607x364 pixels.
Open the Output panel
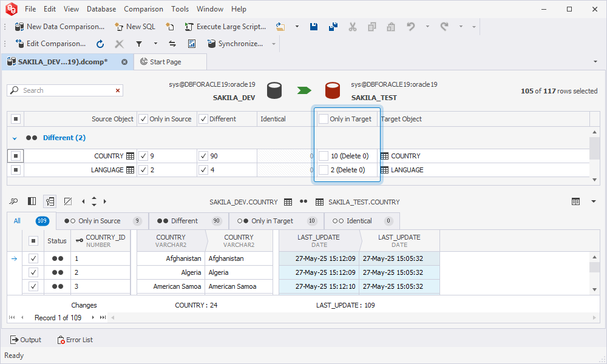click(25, 340)
